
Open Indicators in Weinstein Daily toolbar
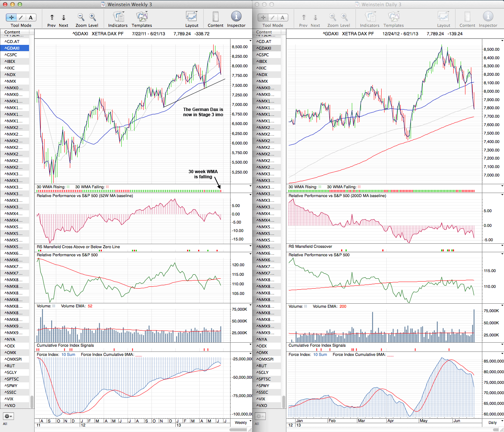(x=370, y=17)
